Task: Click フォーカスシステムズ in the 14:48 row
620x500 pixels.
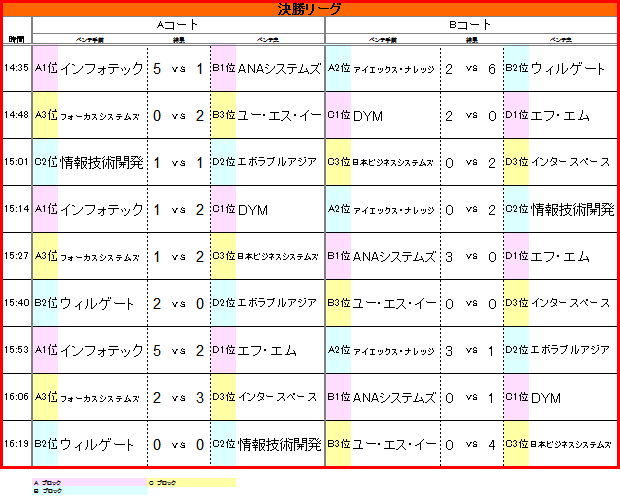Action: (x=100, y=117)
